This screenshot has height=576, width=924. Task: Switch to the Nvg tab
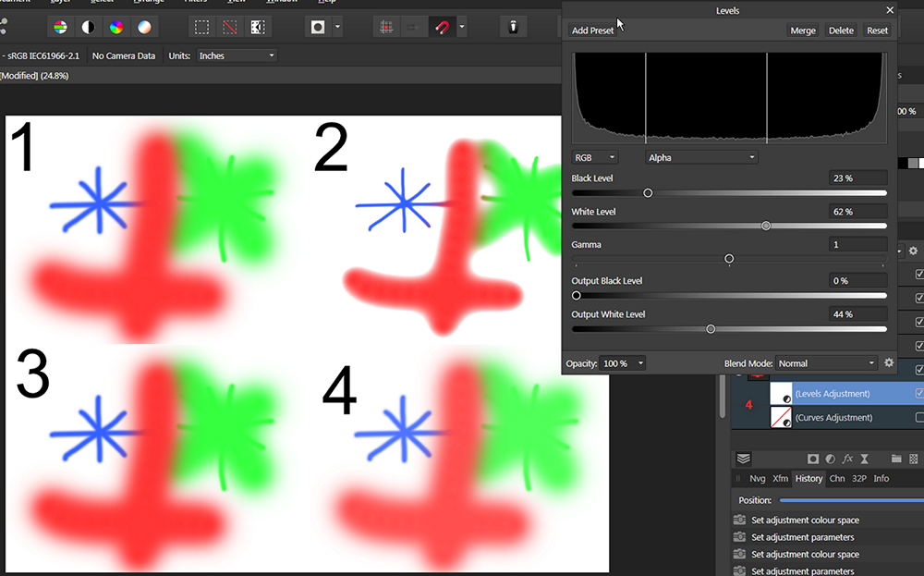pos(758,478)
